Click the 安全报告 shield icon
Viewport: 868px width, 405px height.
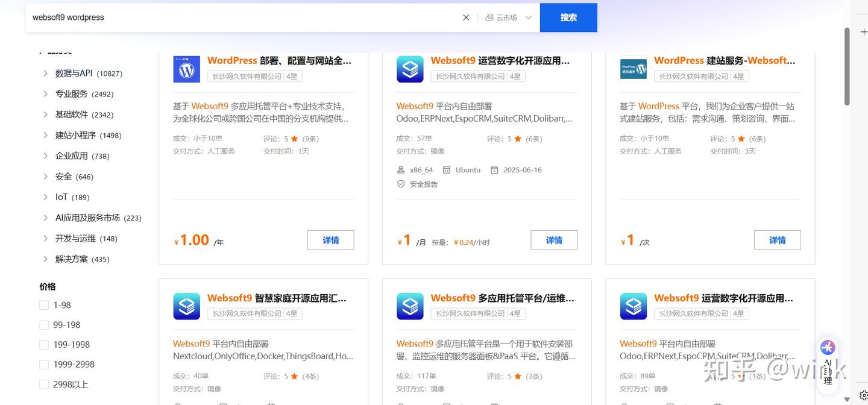pos(401,184)
